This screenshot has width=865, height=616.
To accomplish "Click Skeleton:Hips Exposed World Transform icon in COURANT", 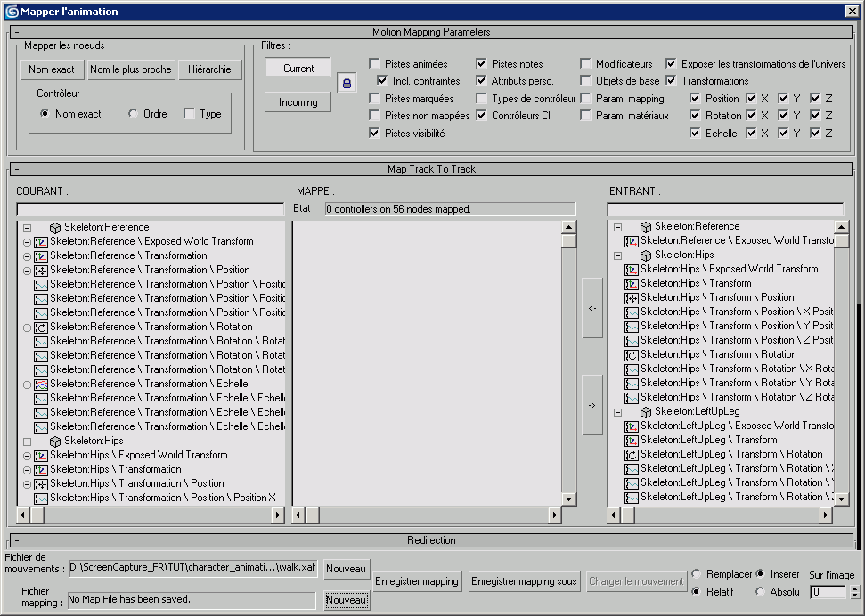I will (41, 456).
